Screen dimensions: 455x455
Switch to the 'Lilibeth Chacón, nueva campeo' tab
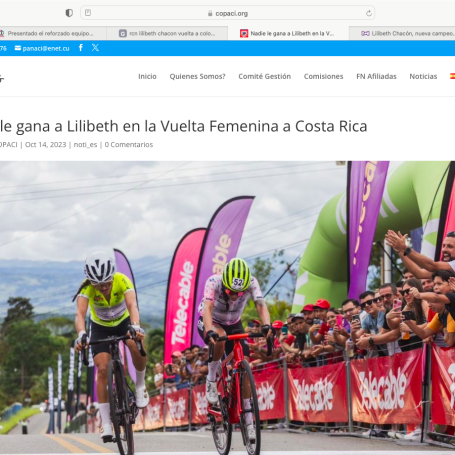(402, 33)
